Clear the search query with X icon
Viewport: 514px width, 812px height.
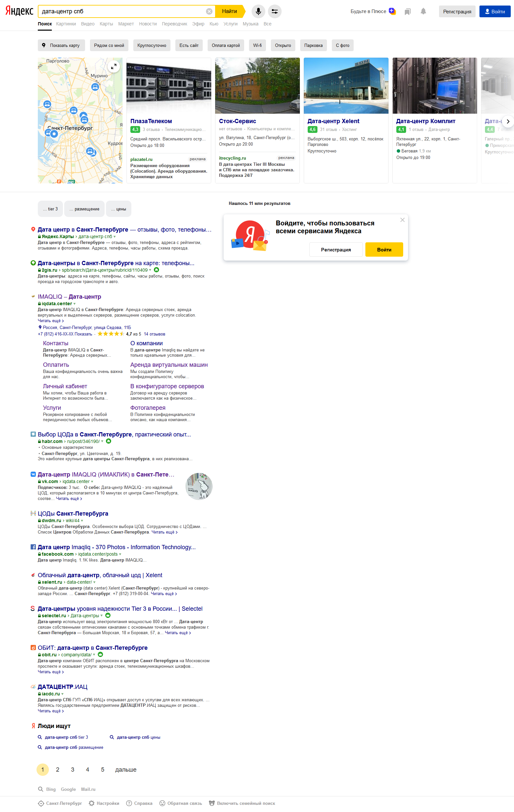tap(209, 11)
